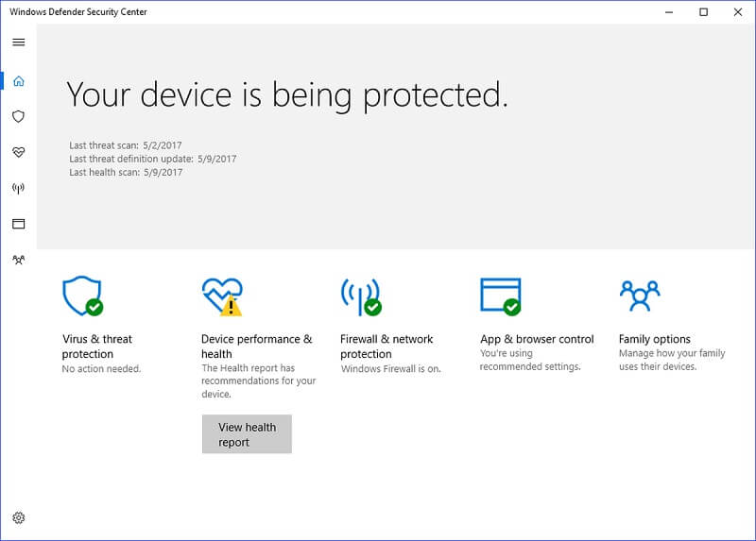Click 'No action needed.' status text
Viewport: 756px width, 541px height.
[x=101, y=369]
